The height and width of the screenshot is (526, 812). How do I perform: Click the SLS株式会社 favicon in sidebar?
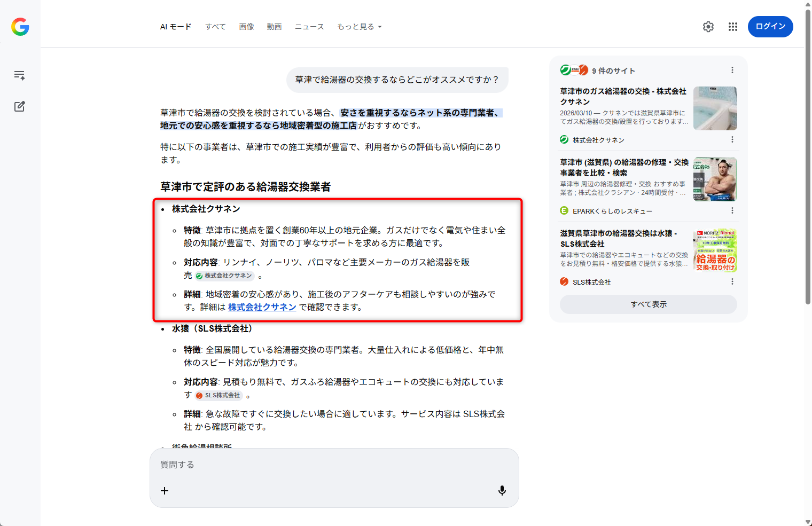coord(564,281)
